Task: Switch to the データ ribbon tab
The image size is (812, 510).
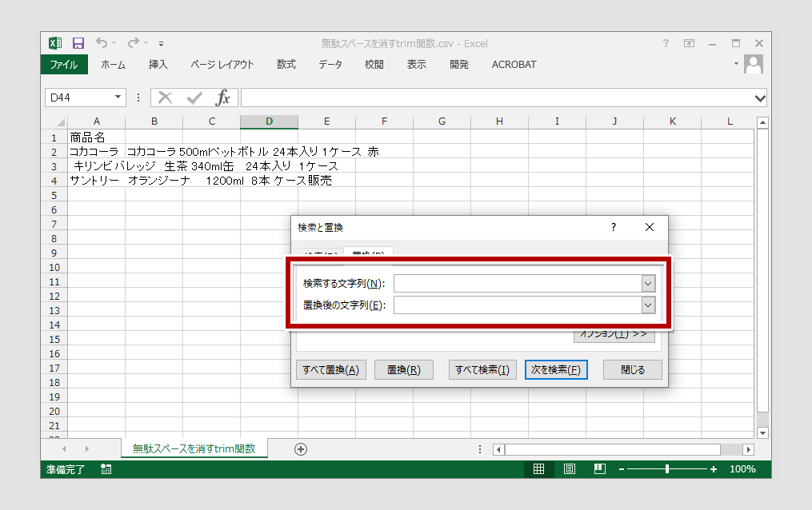Action: (x=330, y=65)
